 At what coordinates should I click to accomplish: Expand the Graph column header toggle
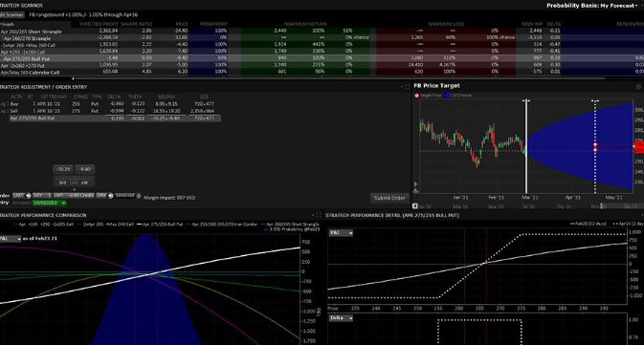click(7, 24)
